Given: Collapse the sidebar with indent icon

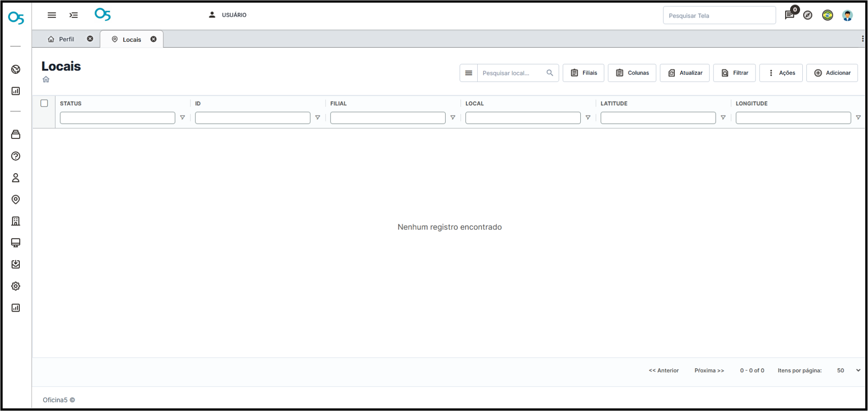Looking at the screenshot, I should (x=73, y=15).
